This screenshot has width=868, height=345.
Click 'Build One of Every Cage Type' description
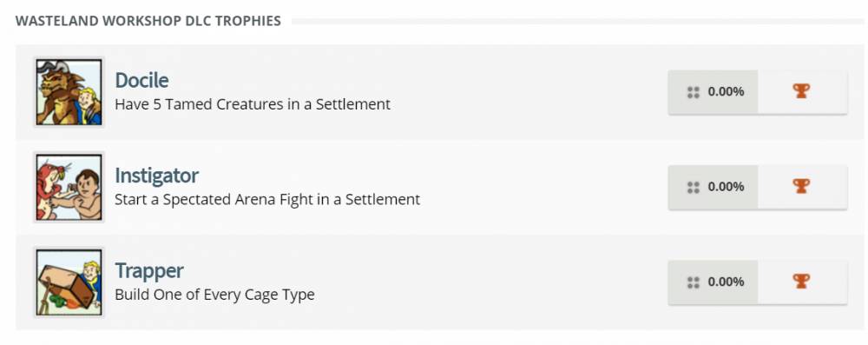214,294
